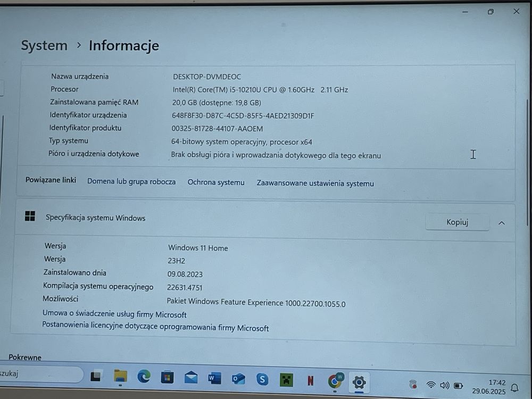
Task: Click the Settings gear taskbar icon
Action: coord(359,383)
